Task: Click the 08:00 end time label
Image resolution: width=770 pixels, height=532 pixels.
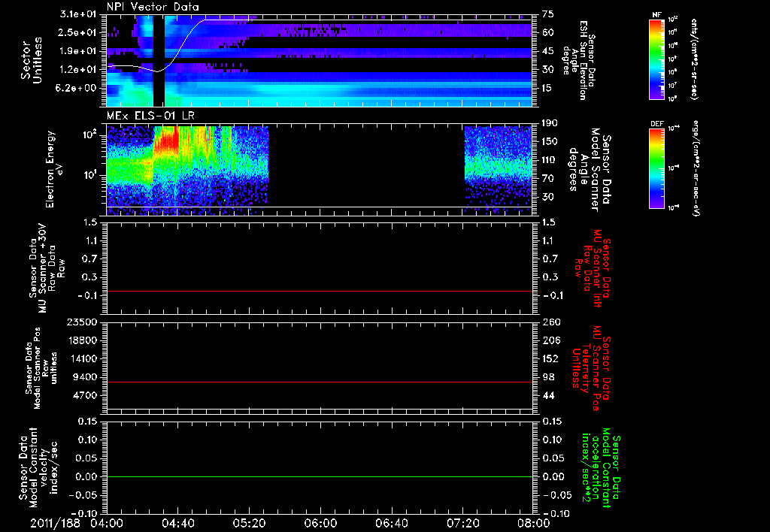Action: (x=534, y=523)
